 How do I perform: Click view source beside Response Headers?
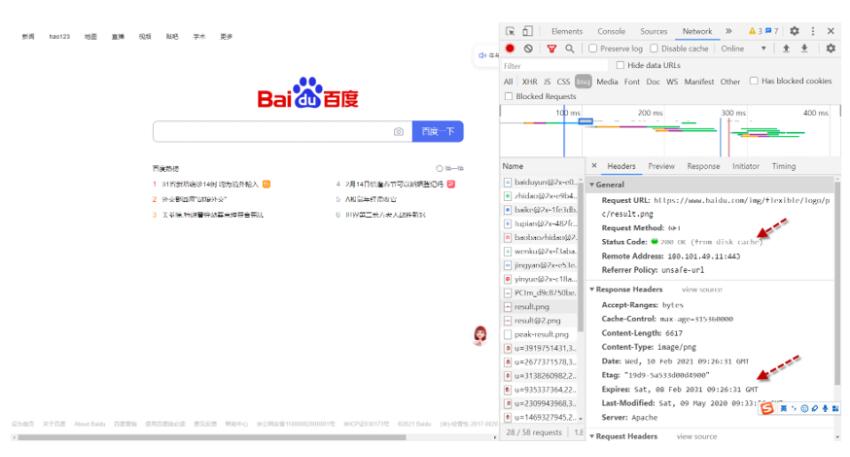702,289
